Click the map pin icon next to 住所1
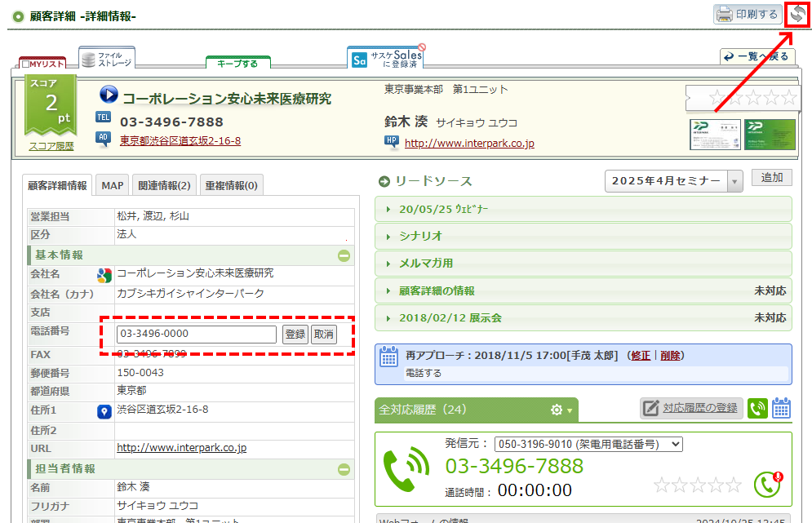812x523 pixels. click(x=104, y=412)
